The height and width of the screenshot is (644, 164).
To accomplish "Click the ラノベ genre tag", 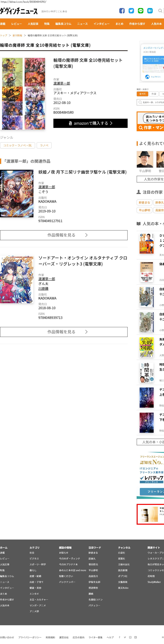I will (44, 145).
